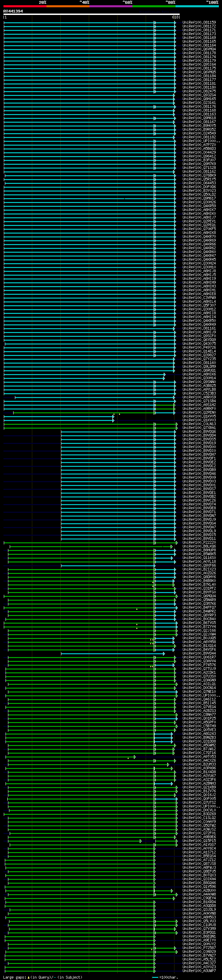This screenshot has width=222, height=980.
Task: Click the green ~80% identity legend segment
Action: click(x=154, y=6)
